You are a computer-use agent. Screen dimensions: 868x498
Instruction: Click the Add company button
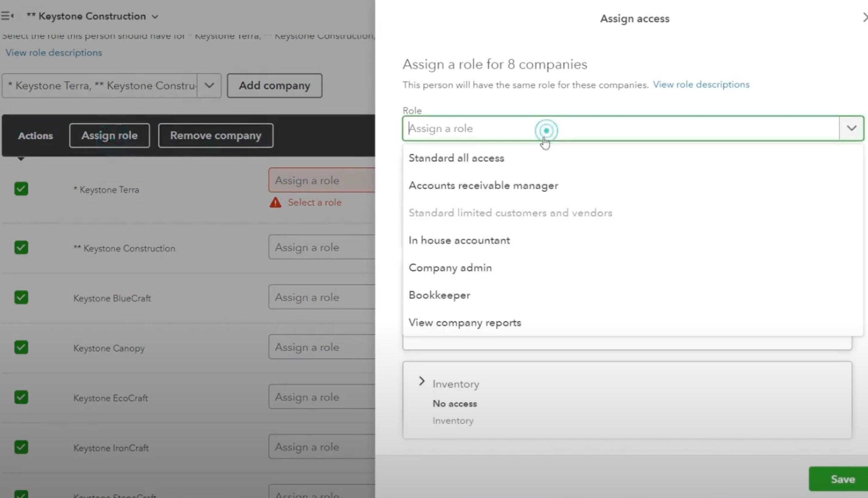(275, 85)
